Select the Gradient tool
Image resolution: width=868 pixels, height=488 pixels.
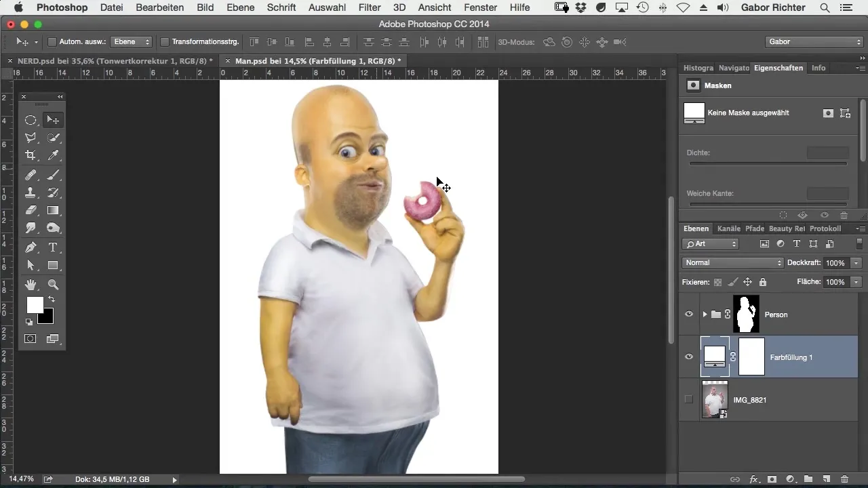coord(53,210)
